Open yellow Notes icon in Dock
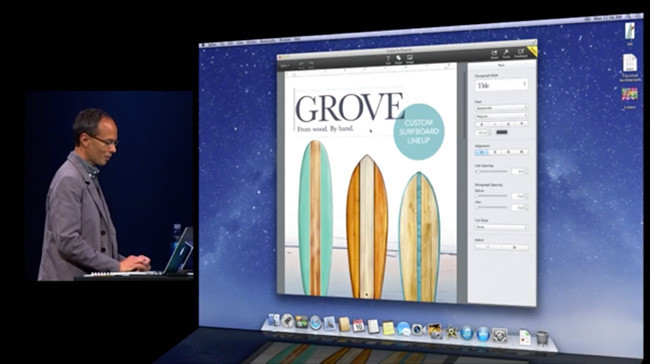The image size is (650, 364). [388, 328]
